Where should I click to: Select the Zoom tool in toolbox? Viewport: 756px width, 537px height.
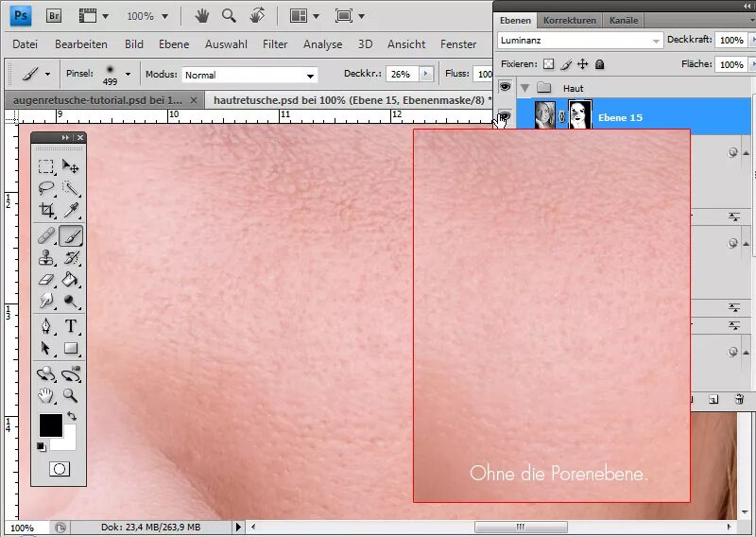(70, 395)
